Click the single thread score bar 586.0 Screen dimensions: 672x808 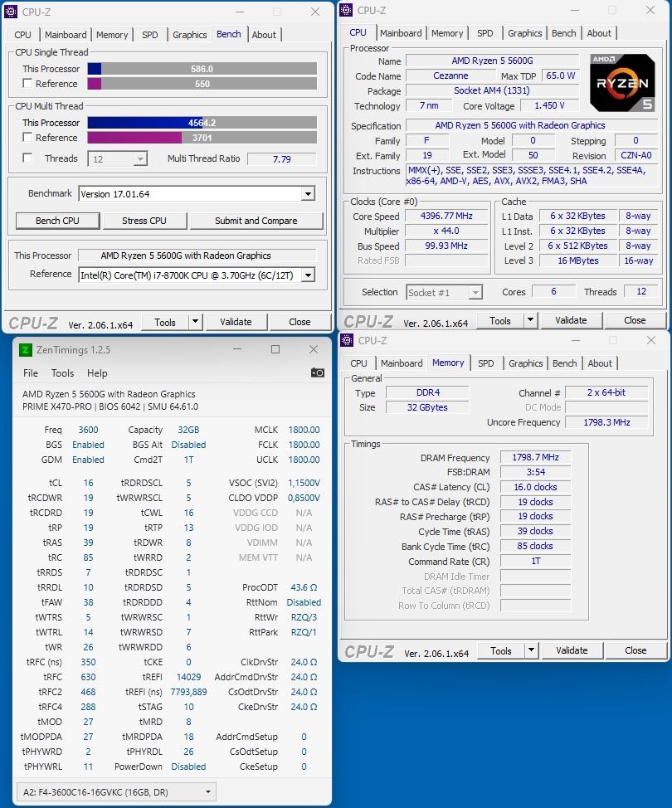point(202,69)
